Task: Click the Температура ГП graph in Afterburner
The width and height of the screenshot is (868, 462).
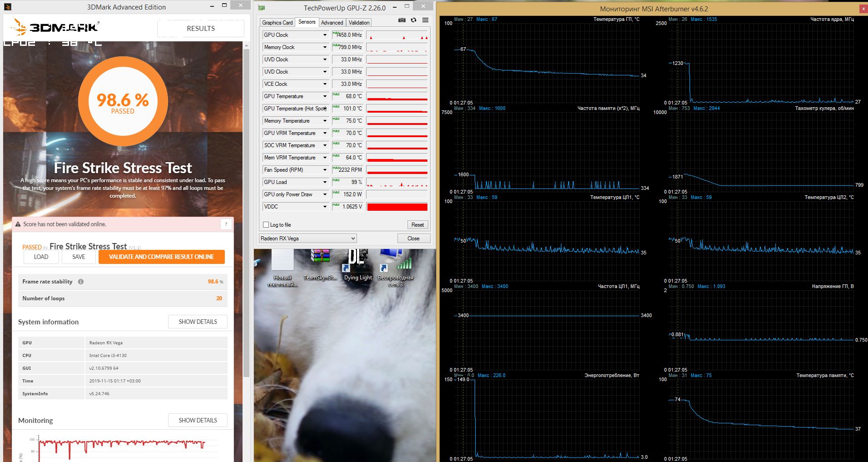Action: 547,63
